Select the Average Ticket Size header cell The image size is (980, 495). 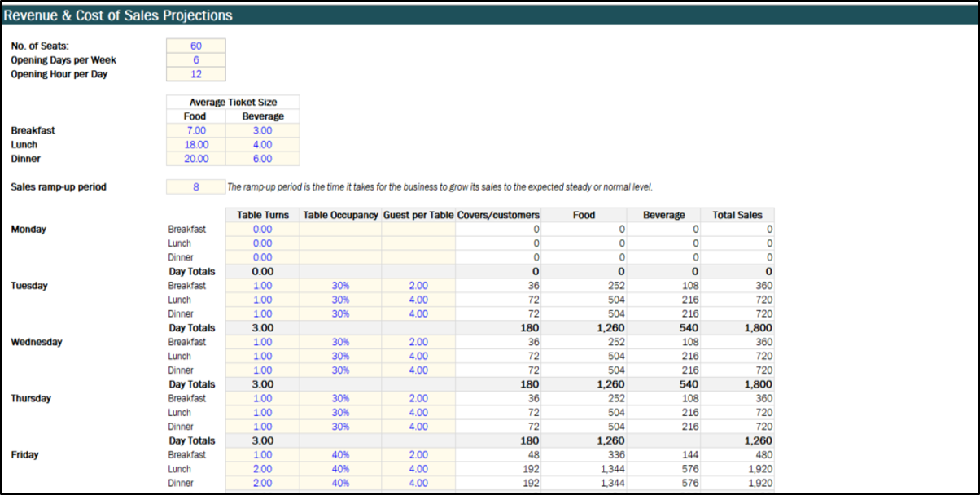pyautogui.click(x=233, y=103)
